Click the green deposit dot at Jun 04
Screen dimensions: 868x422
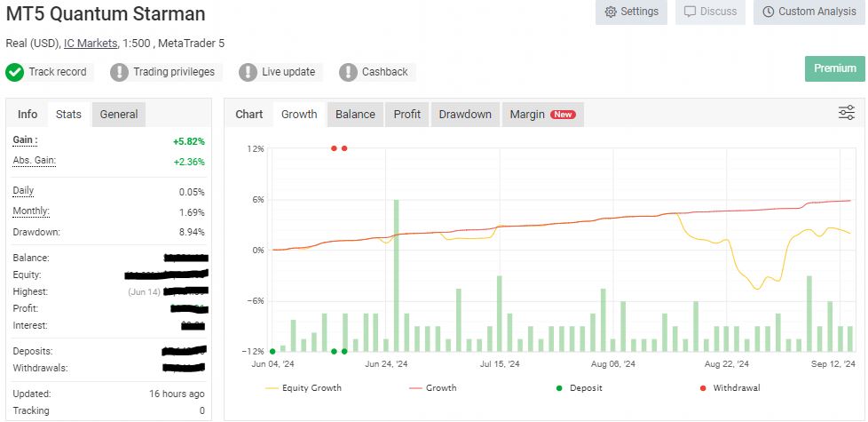[272, 351]
